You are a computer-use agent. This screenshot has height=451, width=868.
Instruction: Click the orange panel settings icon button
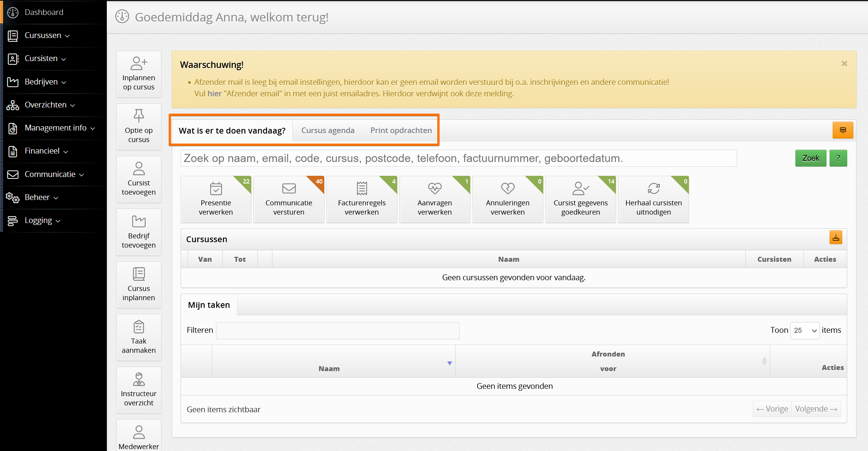pos(843,130)
